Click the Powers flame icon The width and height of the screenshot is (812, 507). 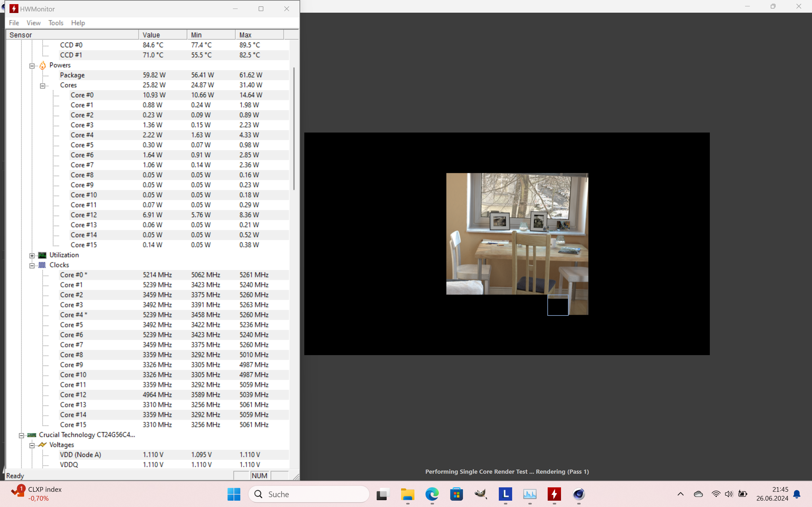(x=43, y=65)
